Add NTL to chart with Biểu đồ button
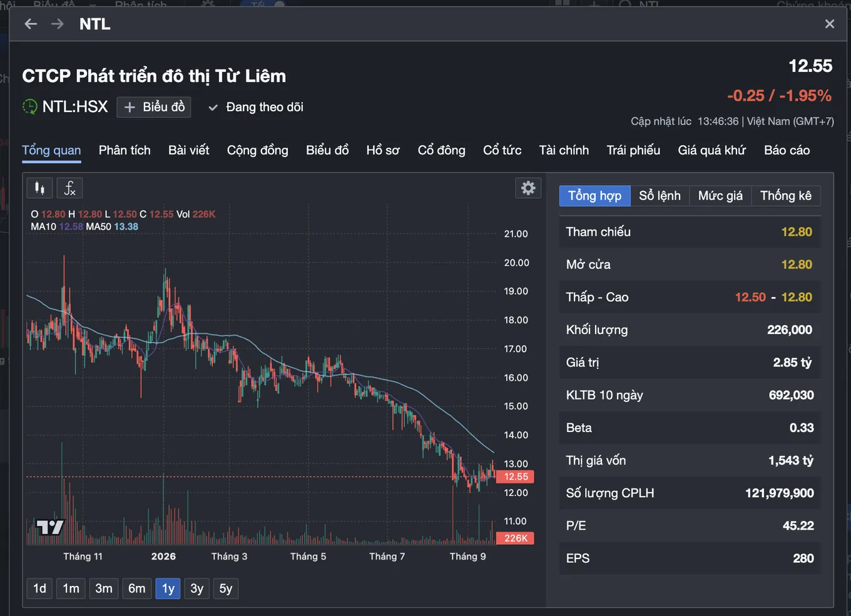The height and width of the screenshot is (616, 851). point(154,107)
